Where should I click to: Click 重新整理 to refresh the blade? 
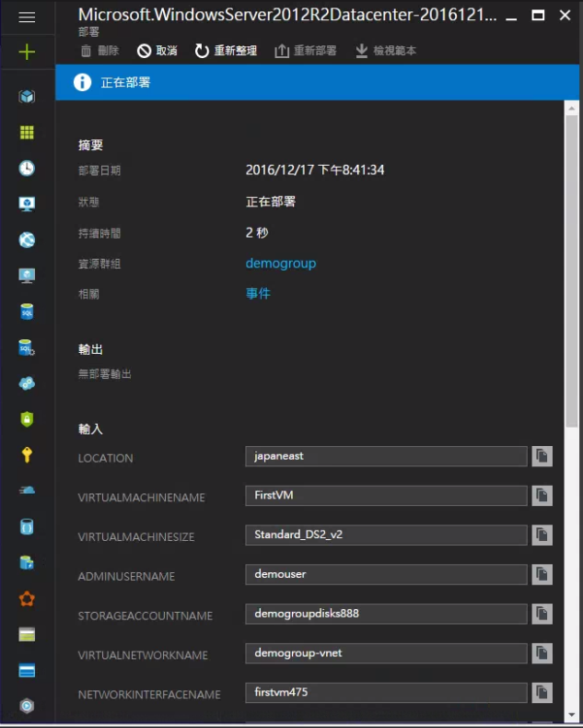(226, 51)
